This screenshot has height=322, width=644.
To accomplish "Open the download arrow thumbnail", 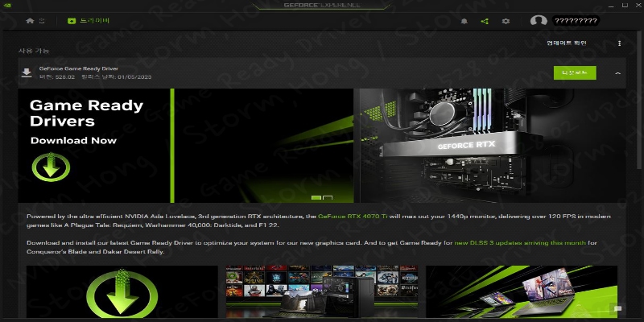I will (122, 291).
